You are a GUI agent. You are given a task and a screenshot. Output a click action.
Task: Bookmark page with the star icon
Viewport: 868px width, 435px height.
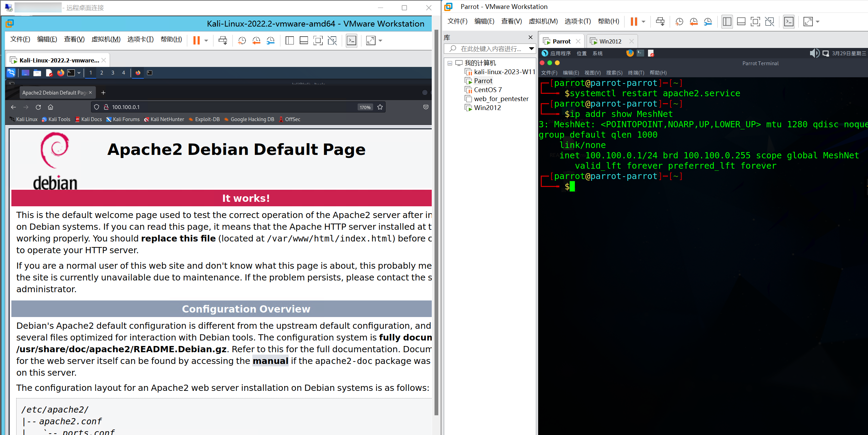380,107
